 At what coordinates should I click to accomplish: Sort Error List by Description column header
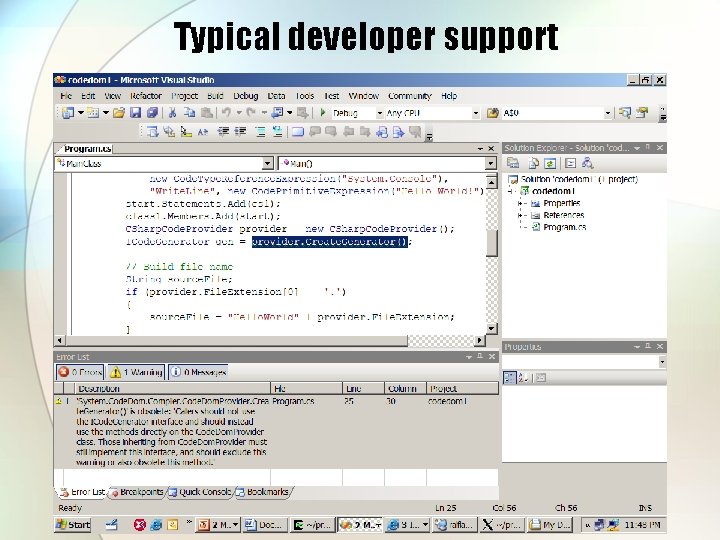click(172, 388)
